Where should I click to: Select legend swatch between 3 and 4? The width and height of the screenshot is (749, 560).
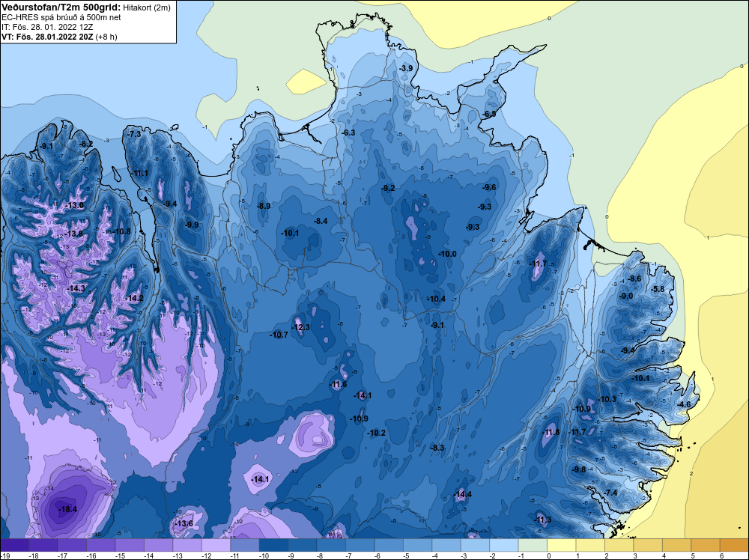648,545
